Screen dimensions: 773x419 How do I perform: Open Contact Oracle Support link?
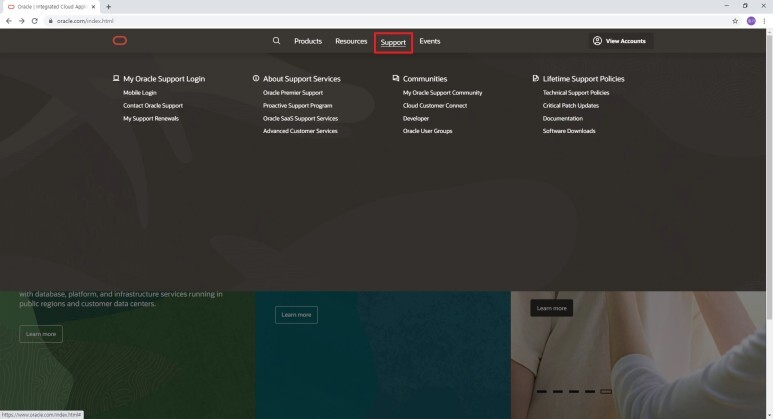pyautogui.click(x=153, y=105)
